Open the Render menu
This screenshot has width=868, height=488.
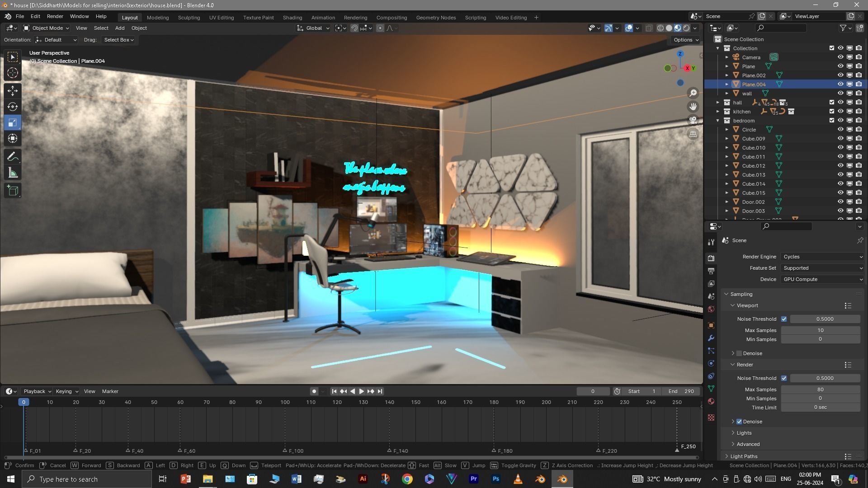click(55, 16)
